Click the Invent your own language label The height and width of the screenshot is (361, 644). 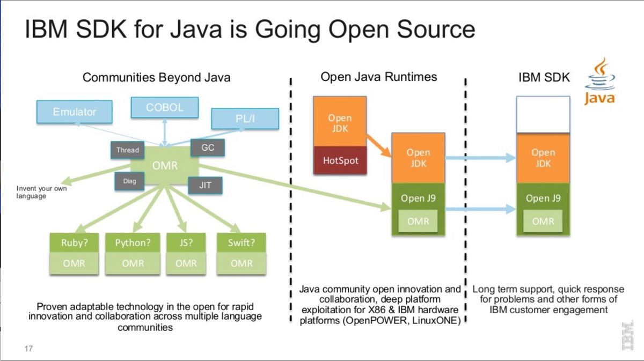(41, 193)
